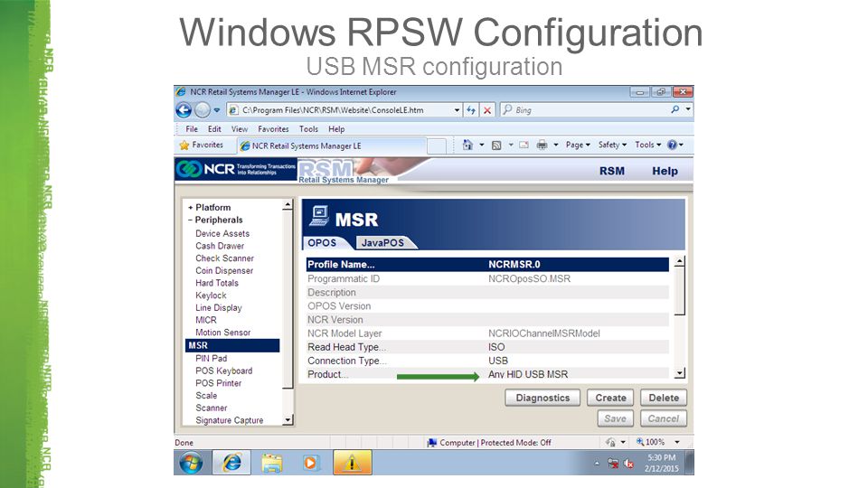Image resolution: width=868 pixels, height=488 pixels.
Task: Click the Bing search magnifier icon
Action: (675, 109)
